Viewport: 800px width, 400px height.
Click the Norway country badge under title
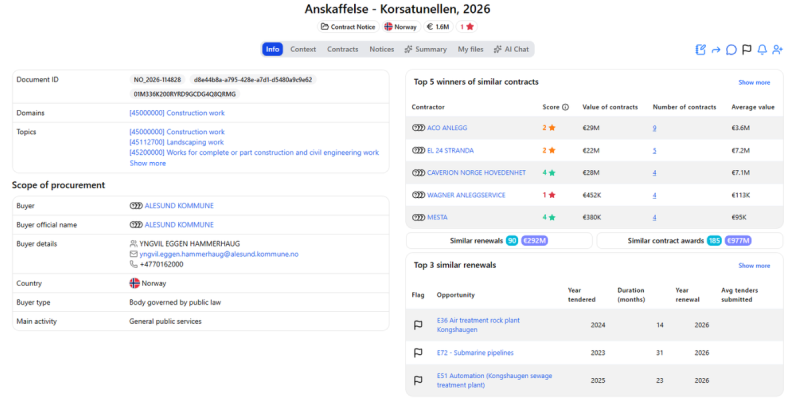(x=401, y=27)
